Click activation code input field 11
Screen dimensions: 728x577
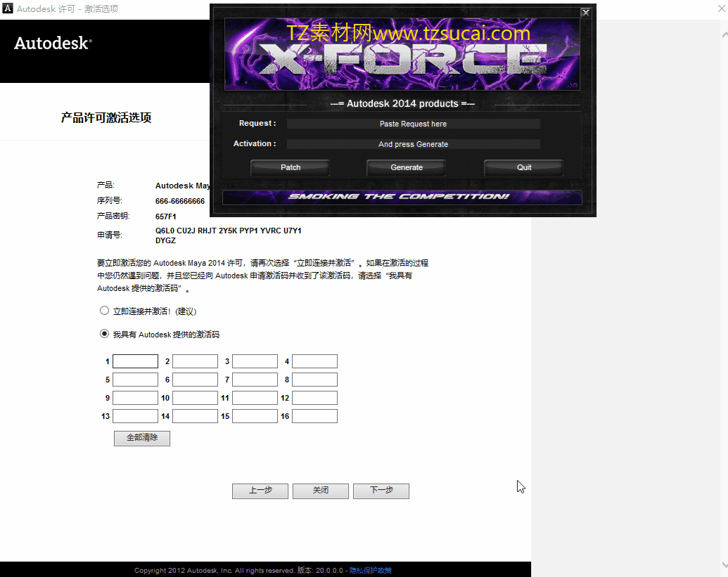pyautogui.click(x=255, y=398)
